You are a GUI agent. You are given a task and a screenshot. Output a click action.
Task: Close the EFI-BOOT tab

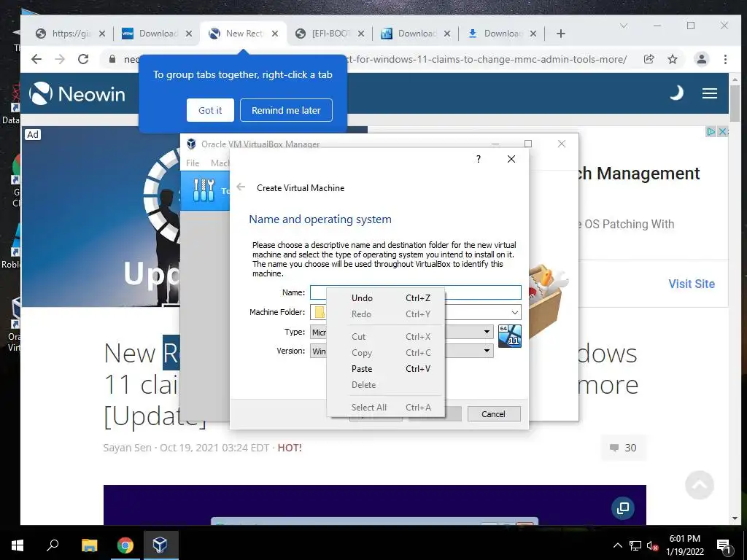(x=361, y=34)
